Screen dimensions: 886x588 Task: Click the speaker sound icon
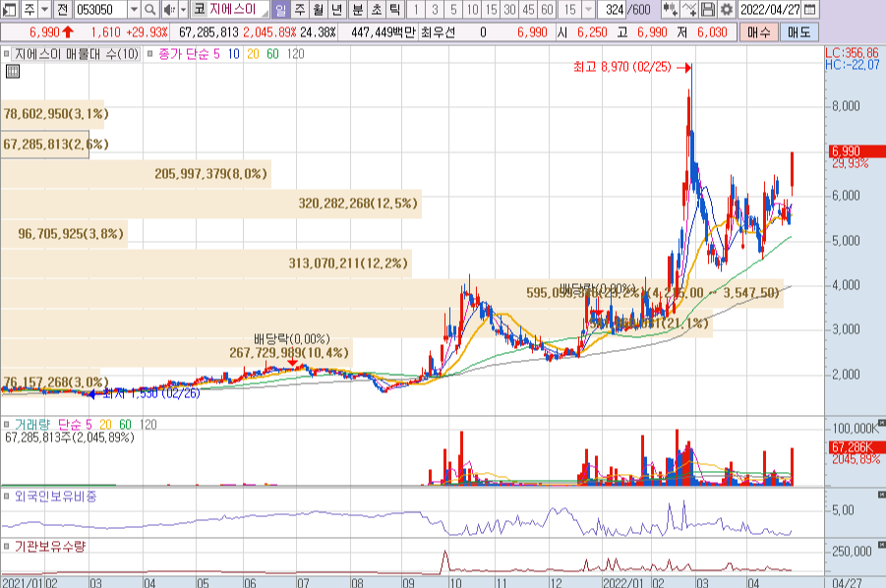coord(169,9)
